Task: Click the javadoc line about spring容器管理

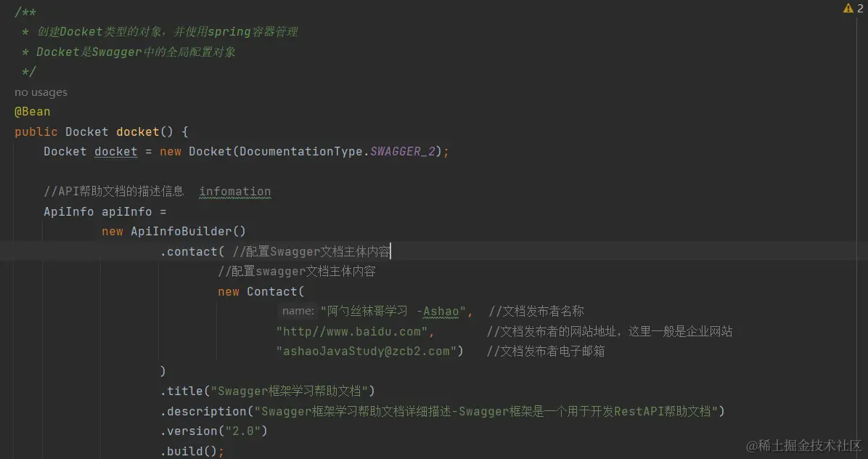Action: point(167,31)
